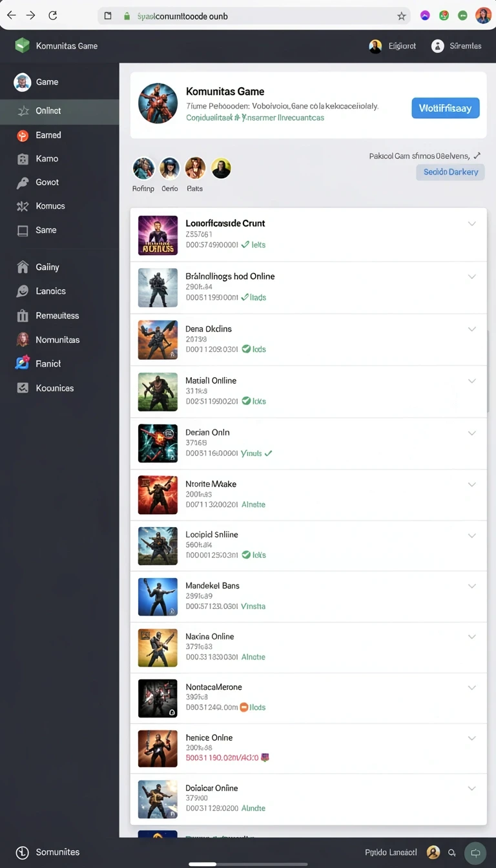This screenshot has width=496, height=868.
Task: Select the Paks member avatar
Action: coord(195,169)
